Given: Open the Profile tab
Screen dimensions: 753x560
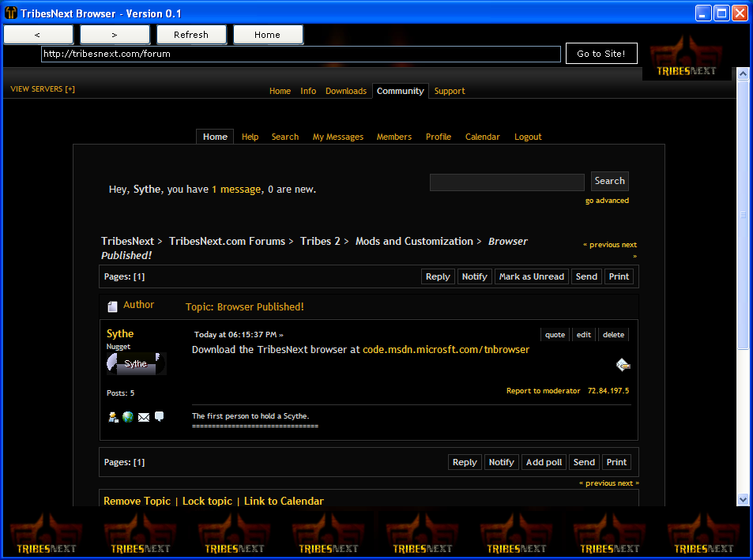Looking at the screenshot, I should 439,137.
